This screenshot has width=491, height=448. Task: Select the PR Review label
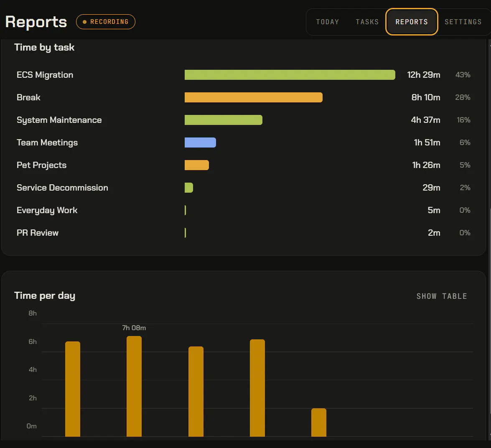38,233
